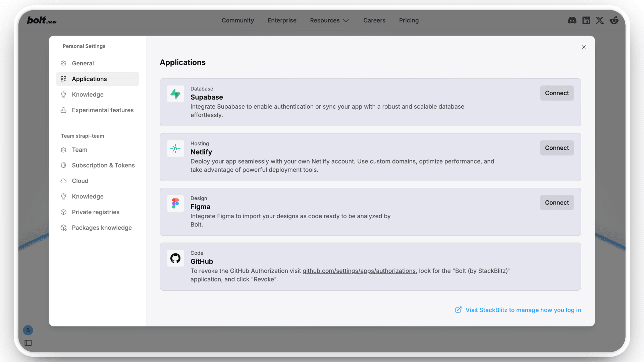644x362 pixels.
Task: Open the Reddit icon link
Action: (x=614, y=20)
